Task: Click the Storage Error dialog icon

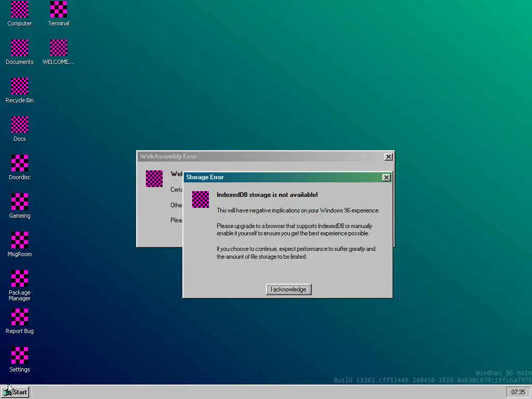Action: coord(201,199)
